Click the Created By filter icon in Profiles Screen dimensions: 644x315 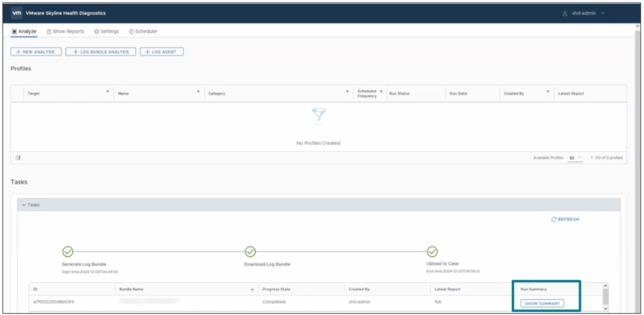(548, 93)
